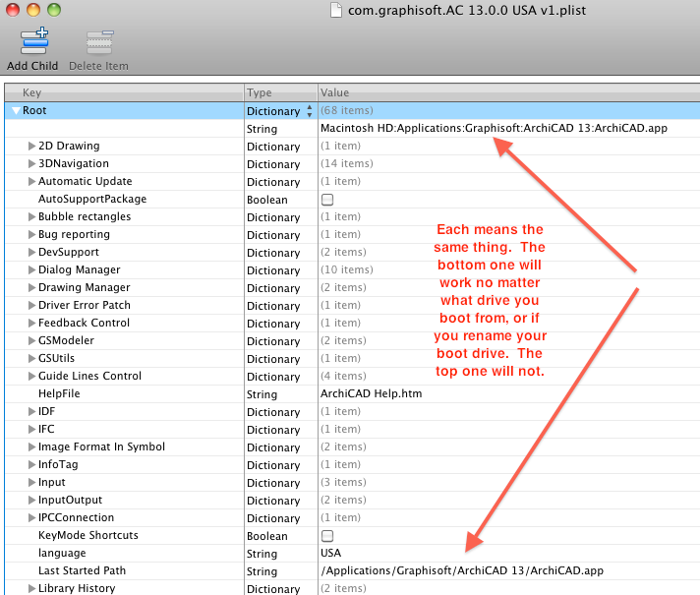Minimize the window with yellow button
The height and width of the screenshot is (595, 700).
click(33, 10)
